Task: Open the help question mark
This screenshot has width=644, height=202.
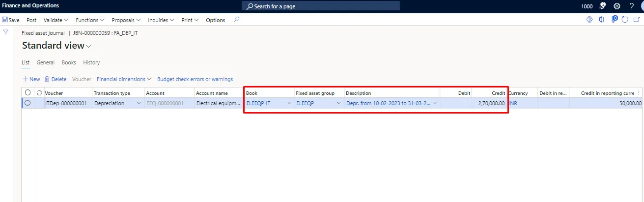Action: tap(632, 6)
